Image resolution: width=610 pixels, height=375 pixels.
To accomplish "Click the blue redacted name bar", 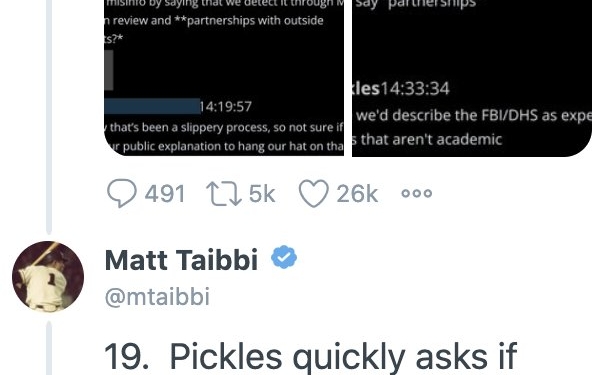I will coord(152,106).
